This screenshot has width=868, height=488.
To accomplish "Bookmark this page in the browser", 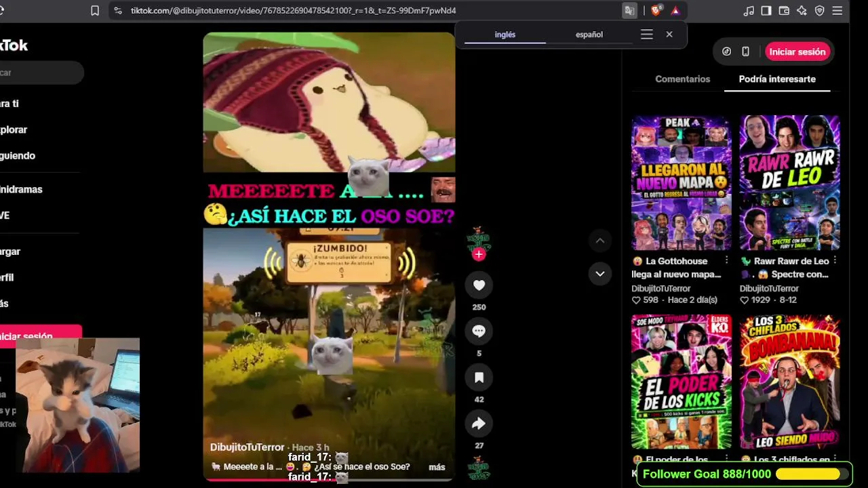I will (95, 11).
